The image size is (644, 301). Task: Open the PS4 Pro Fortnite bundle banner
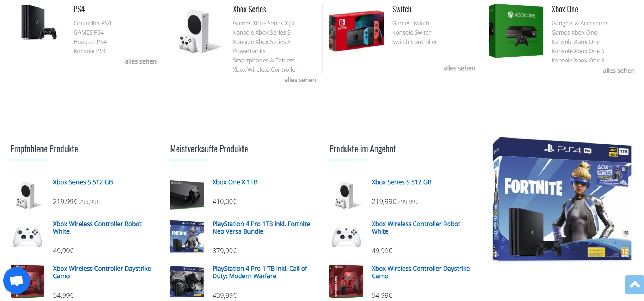point(562,199)
